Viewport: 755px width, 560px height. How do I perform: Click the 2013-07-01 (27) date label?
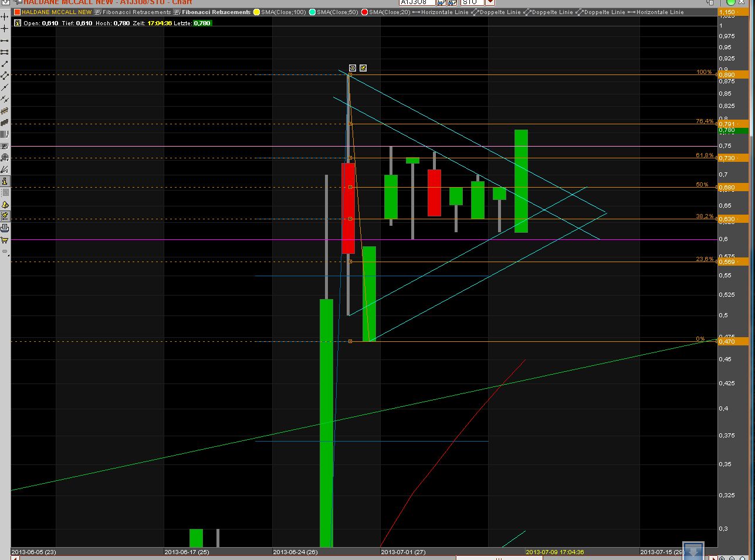tap(404, 552)
